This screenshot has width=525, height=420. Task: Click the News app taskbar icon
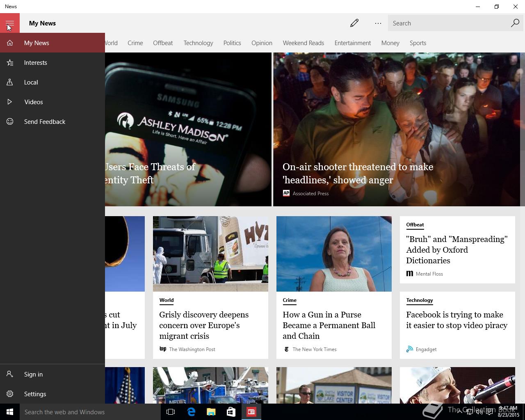(x=251, y=412)
